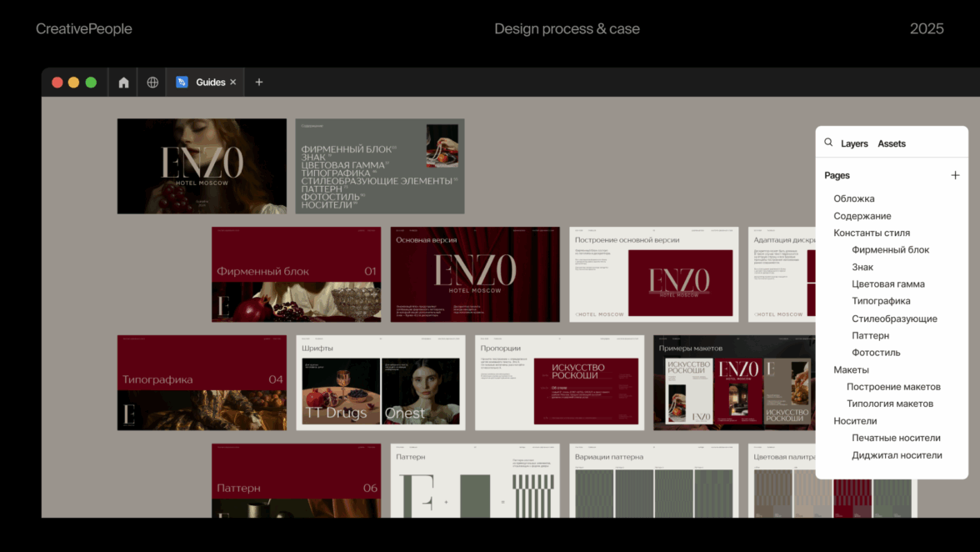Viewport: 980px width, 552px height.
Task: Select the Вариации паттерна frame
Action: click(653, 481)
